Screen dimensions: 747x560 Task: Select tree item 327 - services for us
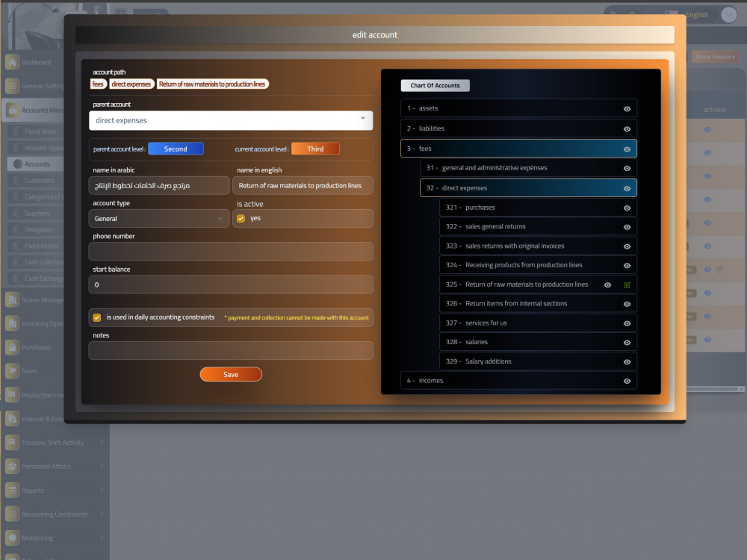click(538, 323)
